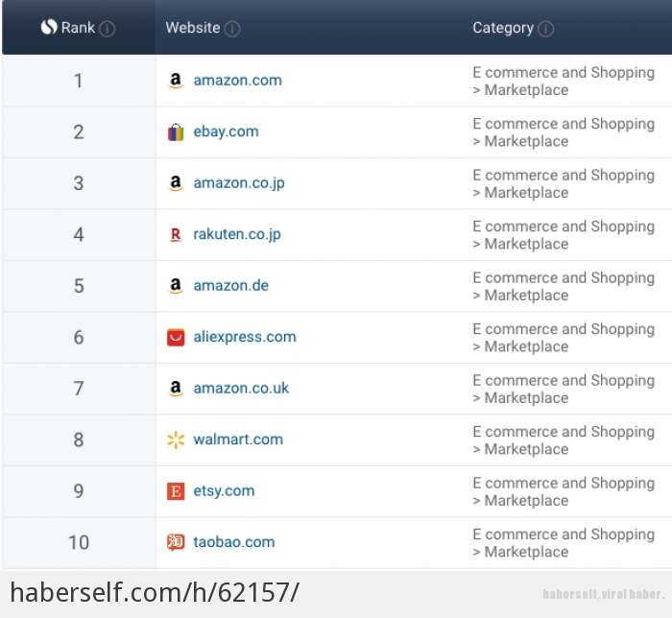
Task: Click the haberself.com/h/62157/ URL text
Action: 155,593
